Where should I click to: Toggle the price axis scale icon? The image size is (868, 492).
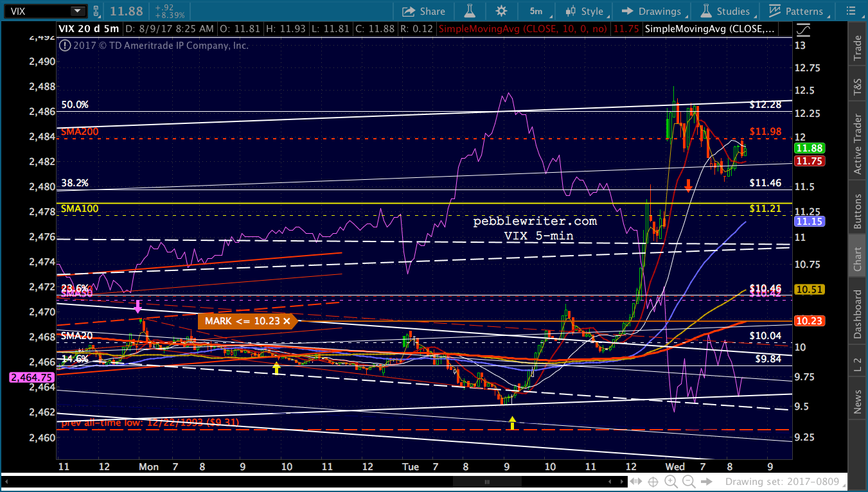tap(803, 30)
